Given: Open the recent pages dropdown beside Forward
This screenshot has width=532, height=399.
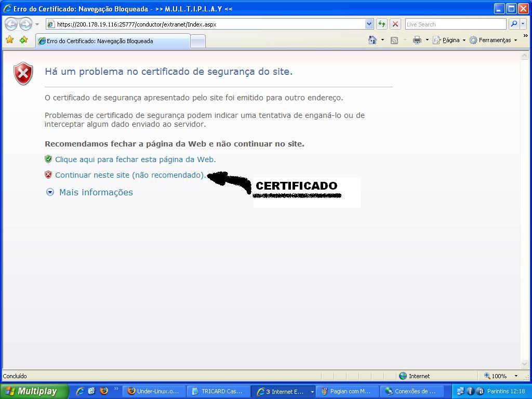Looking at the screenshot, I should tap(37, 24).
